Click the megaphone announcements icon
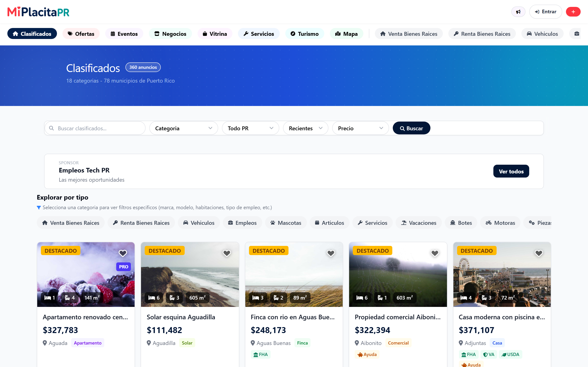 pyautogui.click(x=518, y=12)
